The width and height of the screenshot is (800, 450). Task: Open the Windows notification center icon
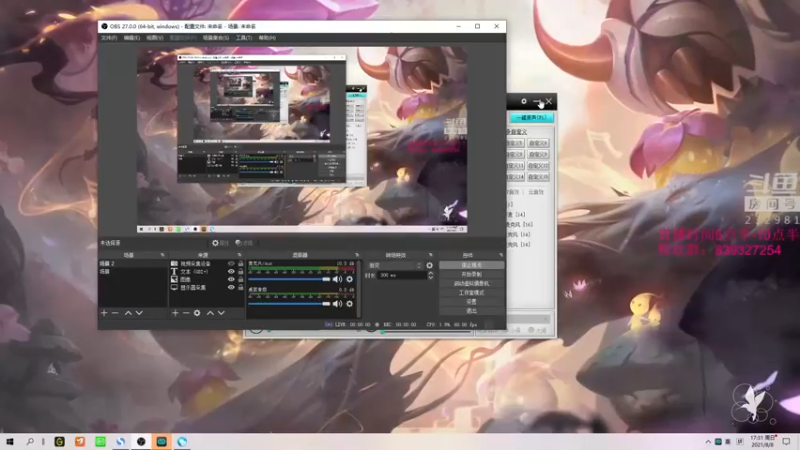(x=786, y=441)
